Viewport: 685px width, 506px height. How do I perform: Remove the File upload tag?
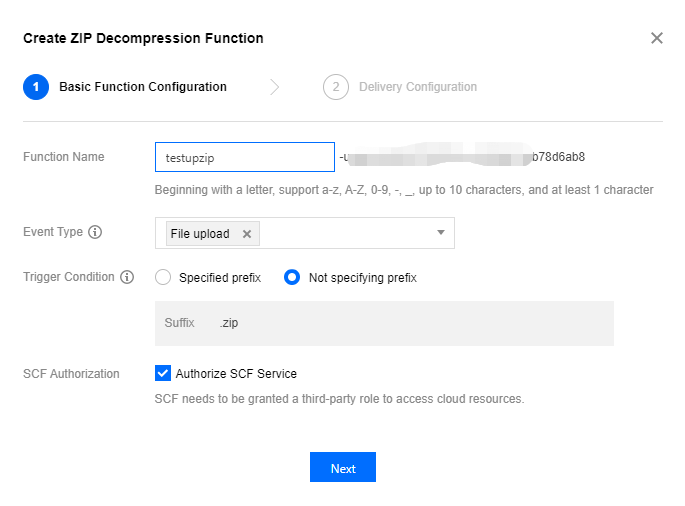[247, 234]
